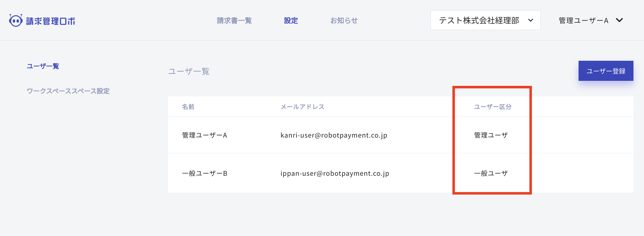Screen dimensions: 644x236
Task: Click the chevron next to 管理ユーザーA
Action: click(x=619, y=20)
